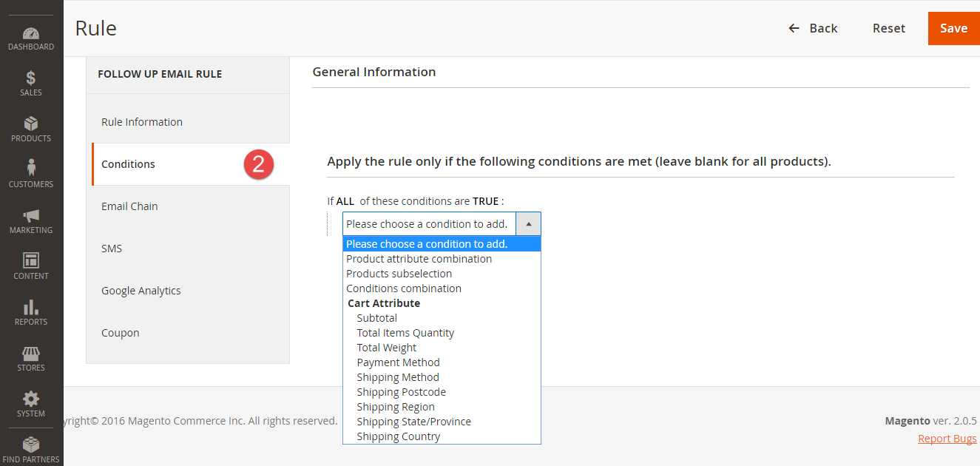Click the ALL aggregator condition link
Viewport: 980px width, 466px height.
click(x=345, y=201)
